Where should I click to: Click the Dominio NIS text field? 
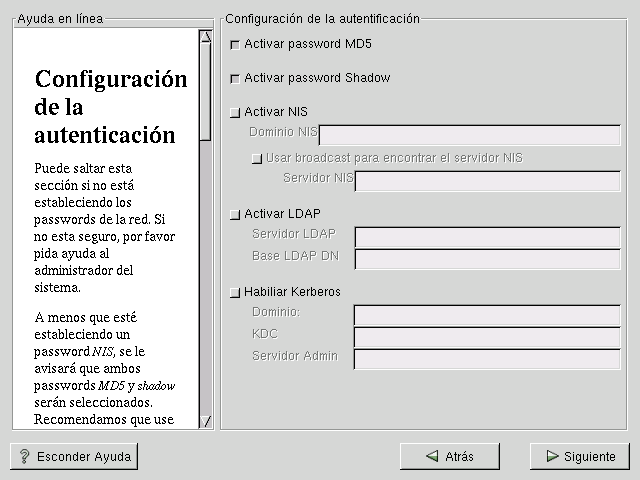pos(470,135)
